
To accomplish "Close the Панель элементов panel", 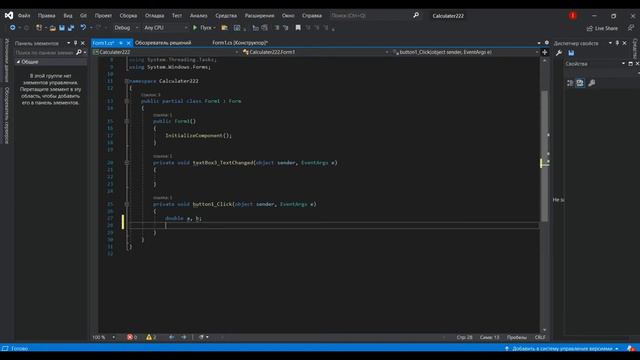I will pos(83,43).
